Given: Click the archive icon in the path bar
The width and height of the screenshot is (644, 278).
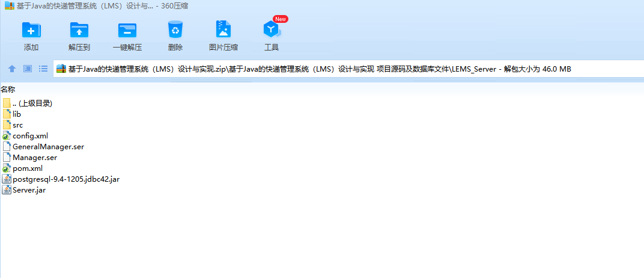Looking at the screenshot, I should click(61, 69).
